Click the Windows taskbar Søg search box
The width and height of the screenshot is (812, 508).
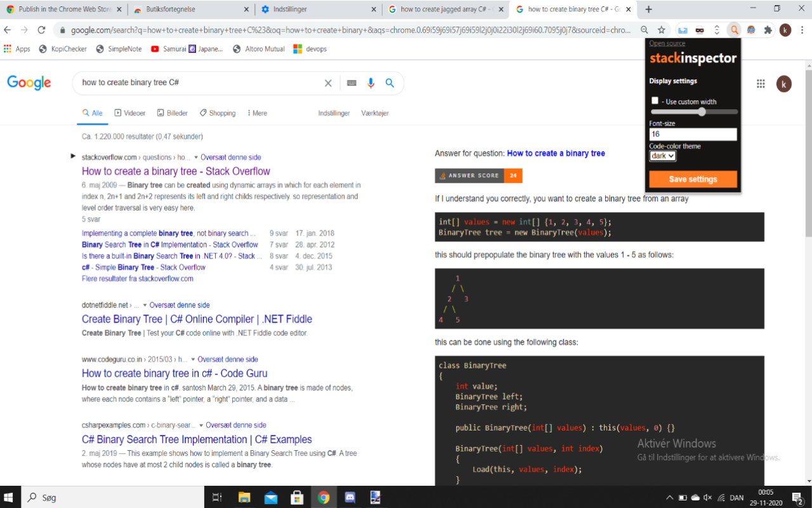pyautogui.click(x=113, y=497)
